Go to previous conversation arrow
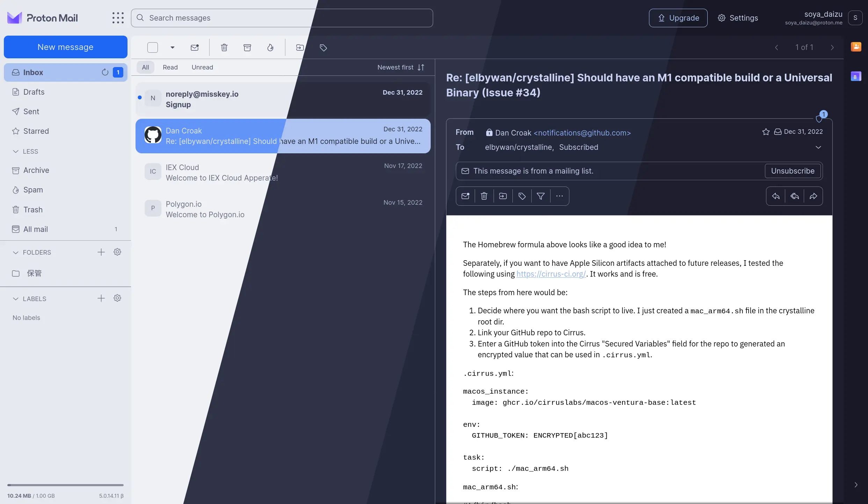Viewport: 868px width, 504px height. click(x=776, y=48)
